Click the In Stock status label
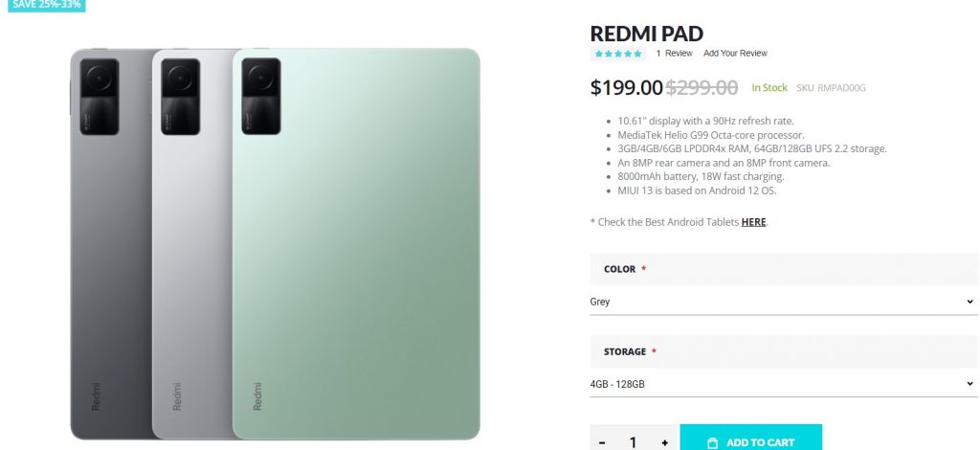 point(768,88)
